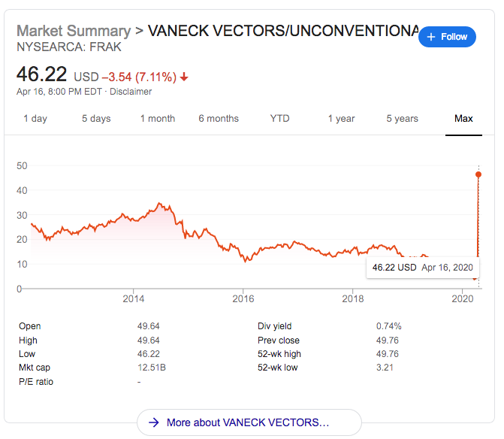Click the arrow icon beside More about VANECK
504x439 pixels.
(x=154, y=422)
